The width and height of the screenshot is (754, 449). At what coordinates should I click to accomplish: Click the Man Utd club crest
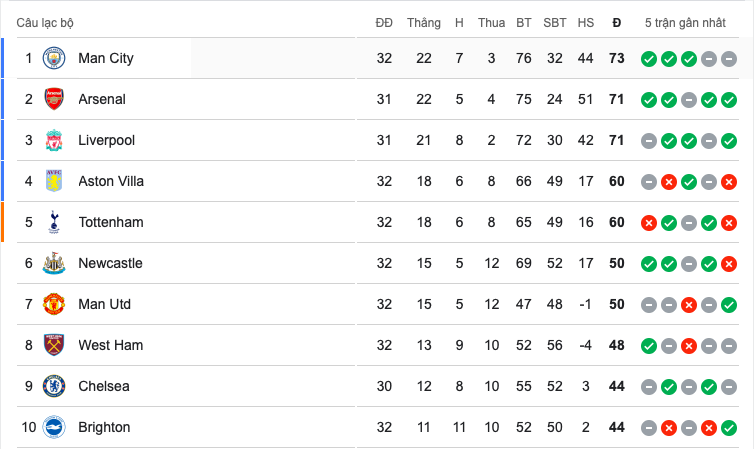click(54, 304)
